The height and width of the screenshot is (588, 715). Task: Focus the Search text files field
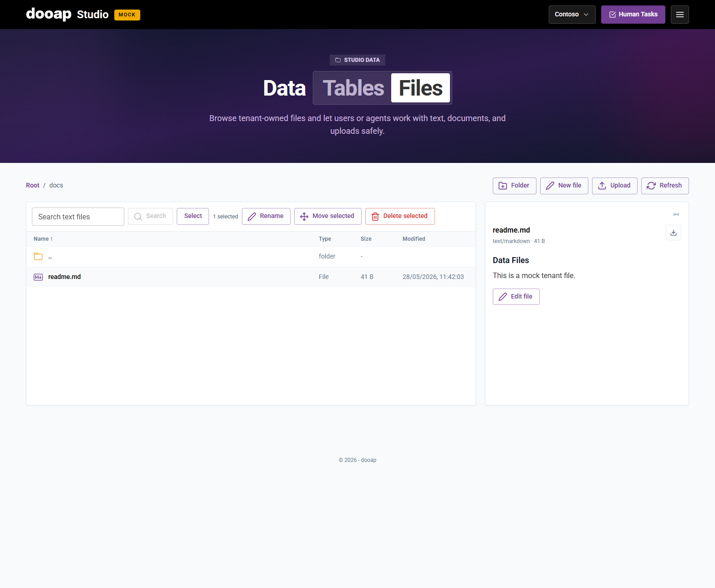point(78,217)
